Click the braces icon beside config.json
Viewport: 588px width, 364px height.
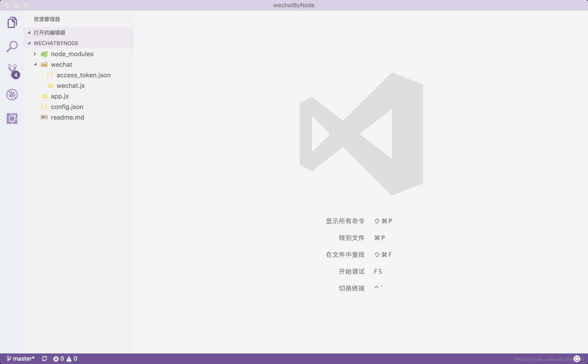click(44, 107)
